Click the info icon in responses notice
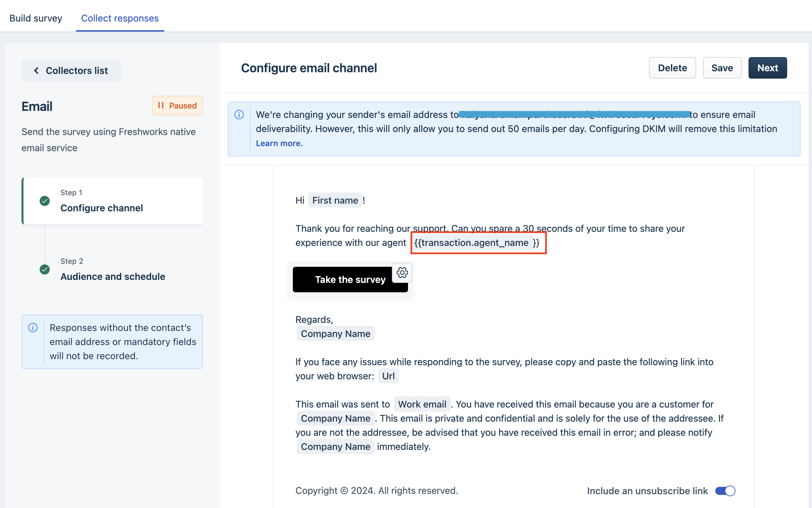 [x=33, y=328]
